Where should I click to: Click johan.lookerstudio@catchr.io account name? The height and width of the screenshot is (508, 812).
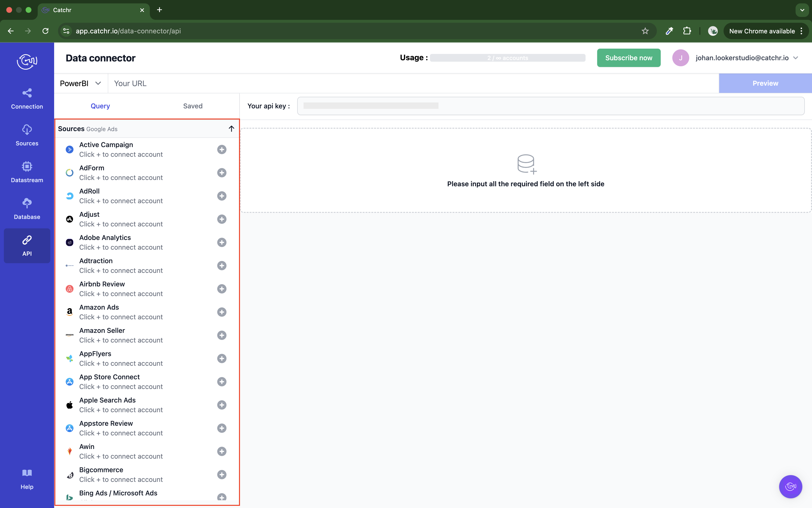tap(742, 58)
